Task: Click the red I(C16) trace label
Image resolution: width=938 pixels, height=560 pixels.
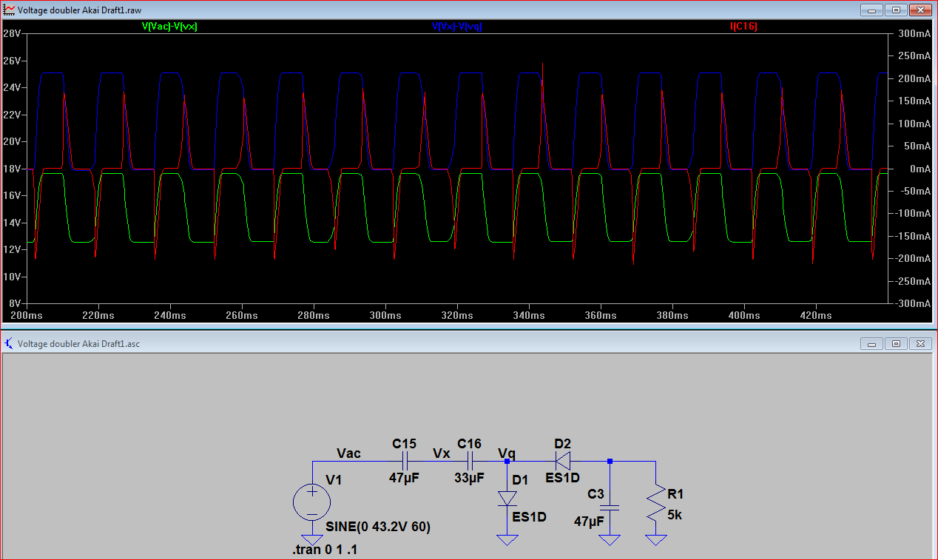Action: pos(743,27)
